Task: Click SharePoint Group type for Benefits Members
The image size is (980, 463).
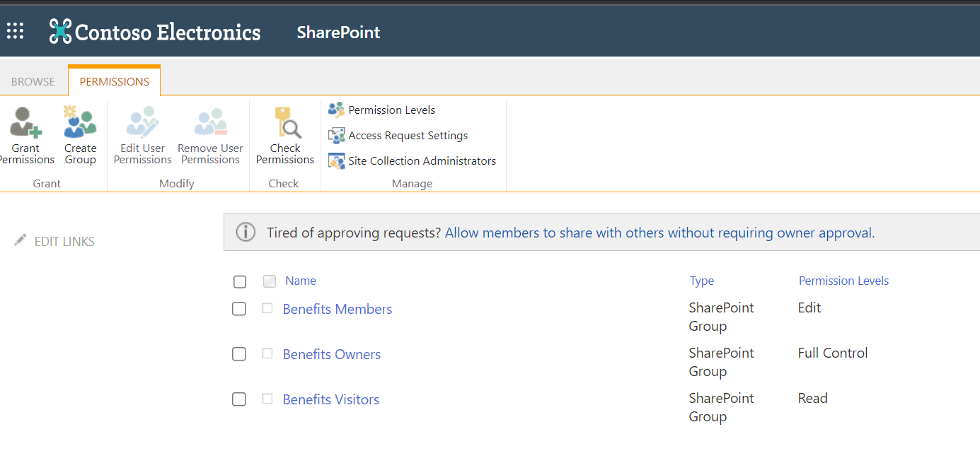Action: tap(722, 317)
